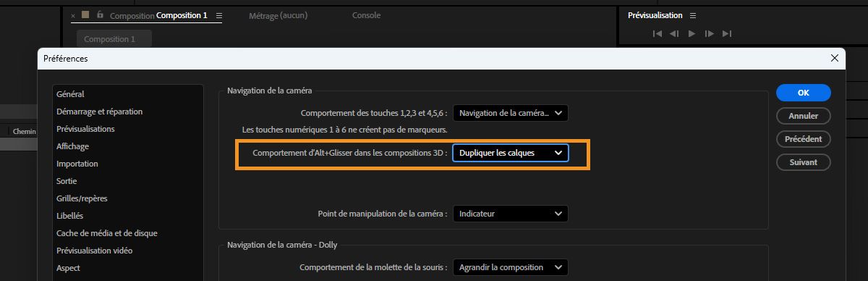868x281 pixels.
Task: Switch to the Console tab
Action: coord(366,15)
